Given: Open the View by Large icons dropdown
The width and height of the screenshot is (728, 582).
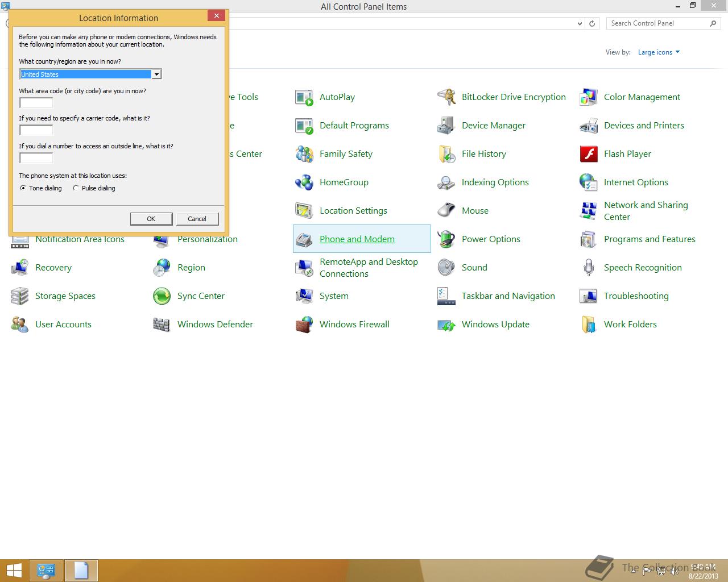Looking at the screenshot, I should pyautogui.click(x=659, y=52).
